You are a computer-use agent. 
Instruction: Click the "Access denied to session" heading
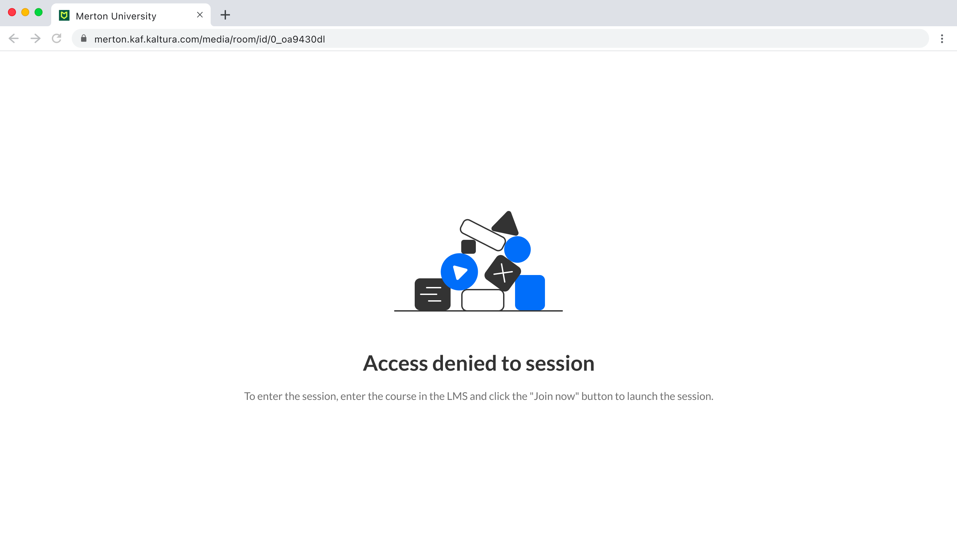point(478,363)
